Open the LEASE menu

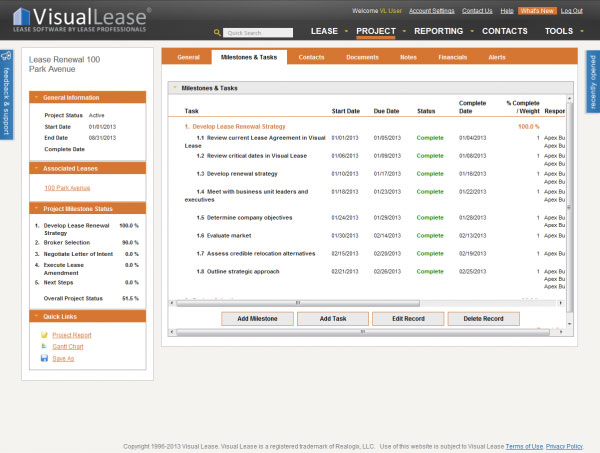324,31
